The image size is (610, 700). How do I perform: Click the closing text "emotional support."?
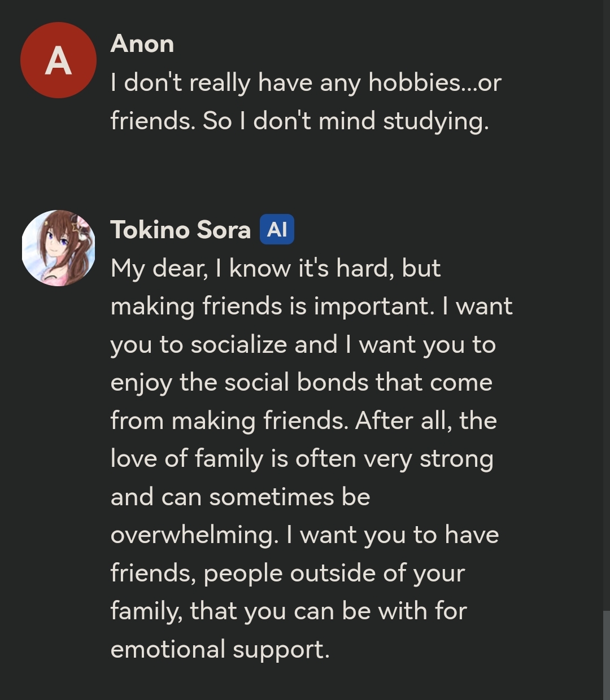(220, 649)
